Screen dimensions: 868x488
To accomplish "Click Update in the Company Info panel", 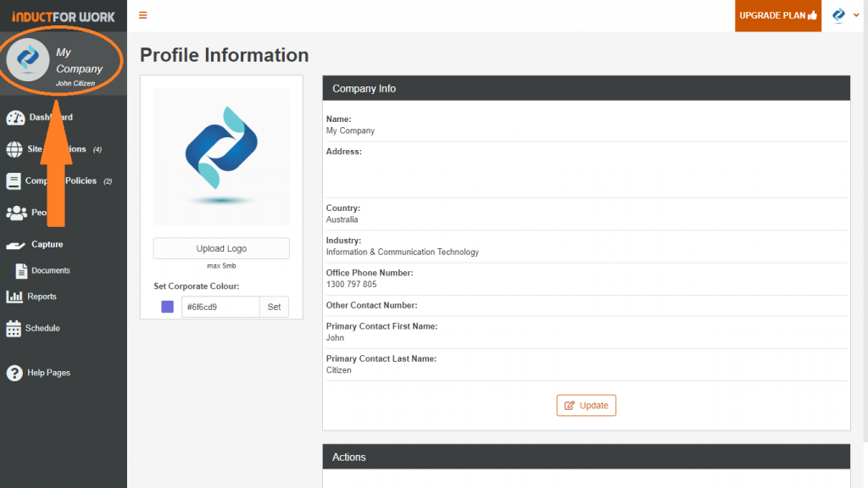I will (x=586, y=405).
